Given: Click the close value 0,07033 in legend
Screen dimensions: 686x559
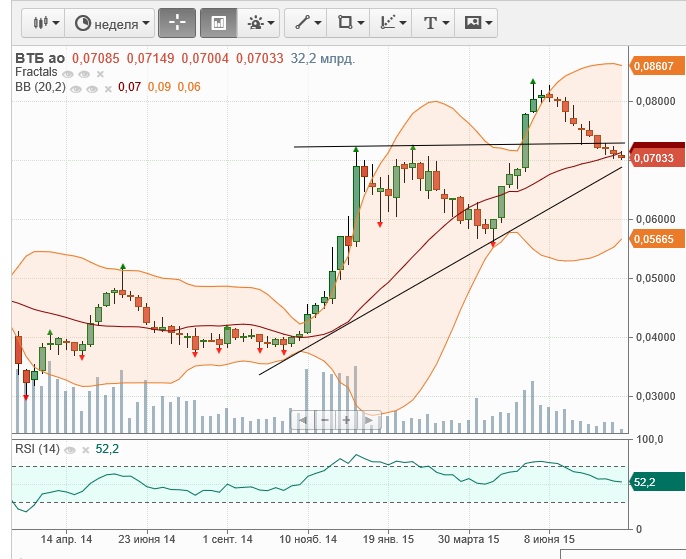Looking at the screenshot, I should click(260, 58).
